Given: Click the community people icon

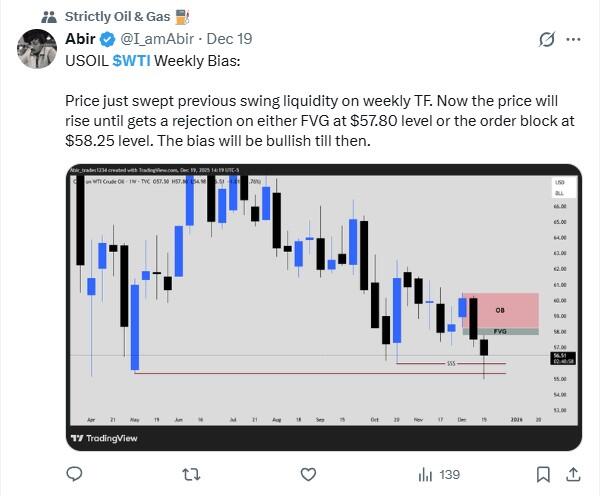Looking at the screenshot, I should [48, 17].
